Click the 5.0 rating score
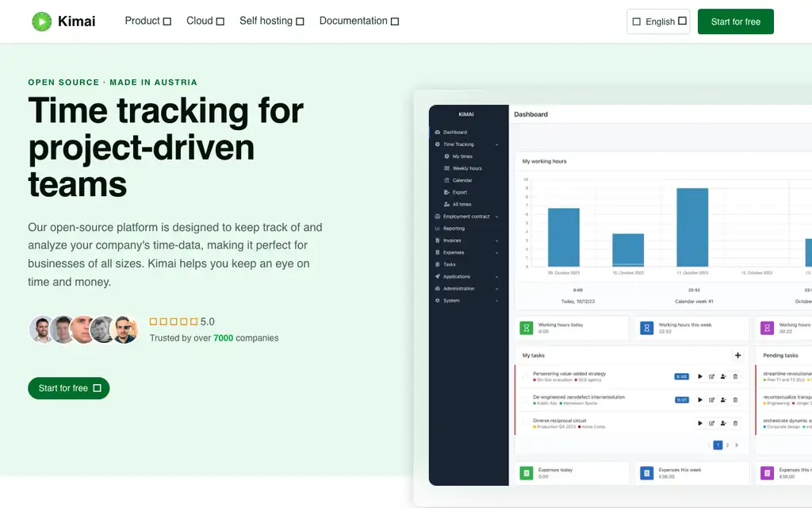The height and width of the screenshot is (508, 812). click(x=207, y=321)
